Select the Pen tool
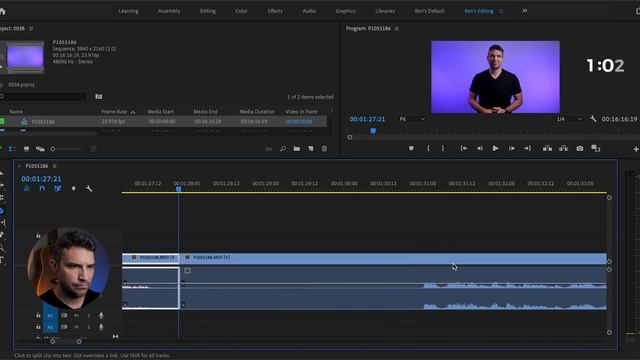The image size is (640, 360). [x=2, y=235]
